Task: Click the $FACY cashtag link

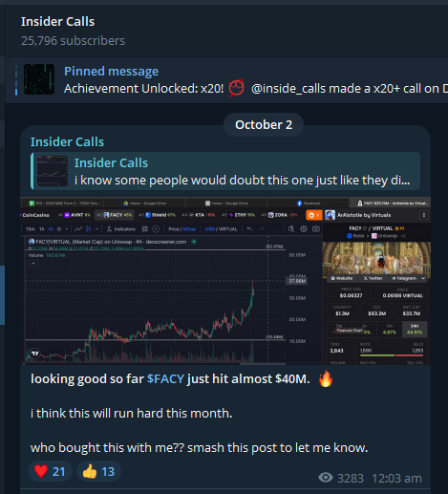Action: (165, 379)
